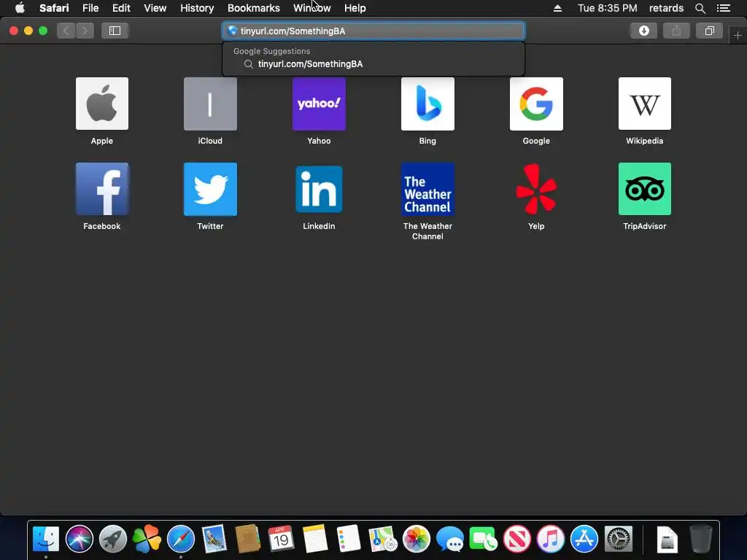The width and height of the screenshot is (747, 560).
Task: Go forward with the forward arrow
Action: point(85,31)
